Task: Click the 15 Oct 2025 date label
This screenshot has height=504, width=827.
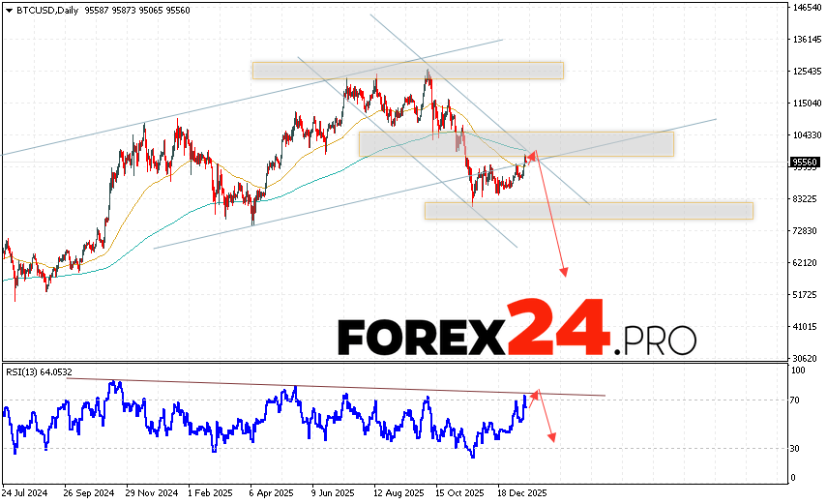Action: 458,492
